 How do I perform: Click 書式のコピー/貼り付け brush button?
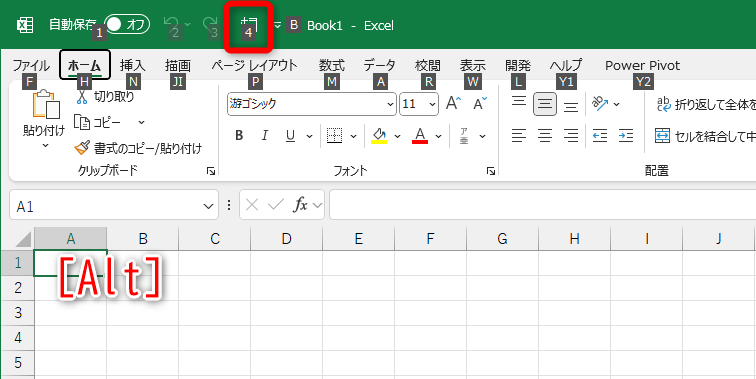point(138,148)
